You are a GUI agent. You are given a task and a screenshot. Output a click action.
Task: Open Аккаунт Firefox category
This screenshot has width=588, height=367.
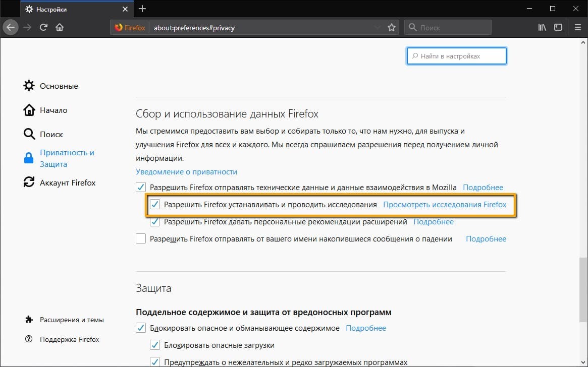(68, 182)
